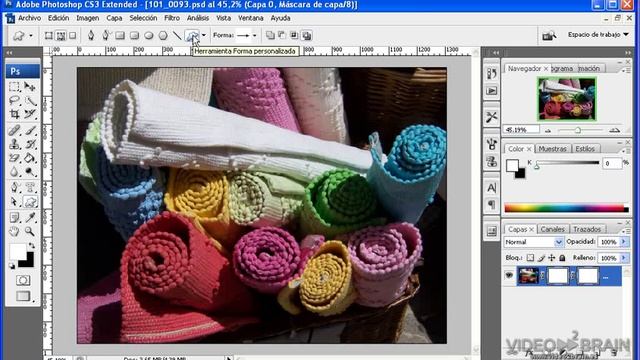Viewport: 640px width, 360px height.
Task: Select the Dodge tool
Action: 30,172
